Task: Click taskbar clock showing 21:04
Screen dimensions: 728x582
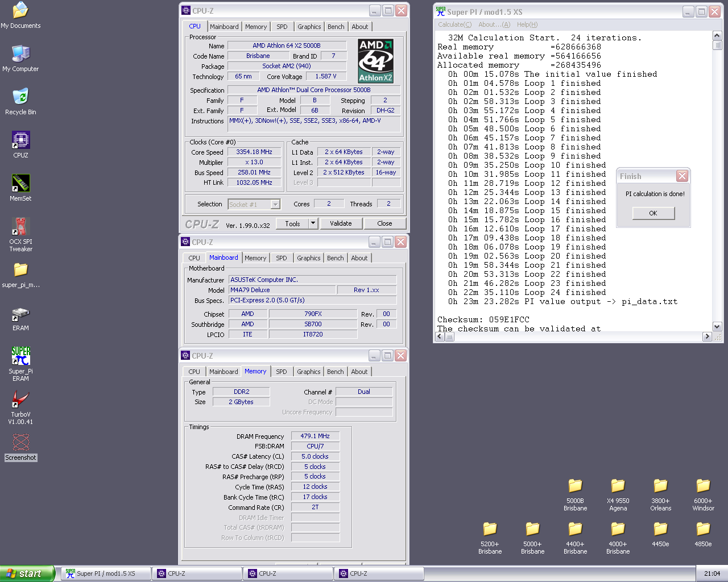Action: click(712, 573)
